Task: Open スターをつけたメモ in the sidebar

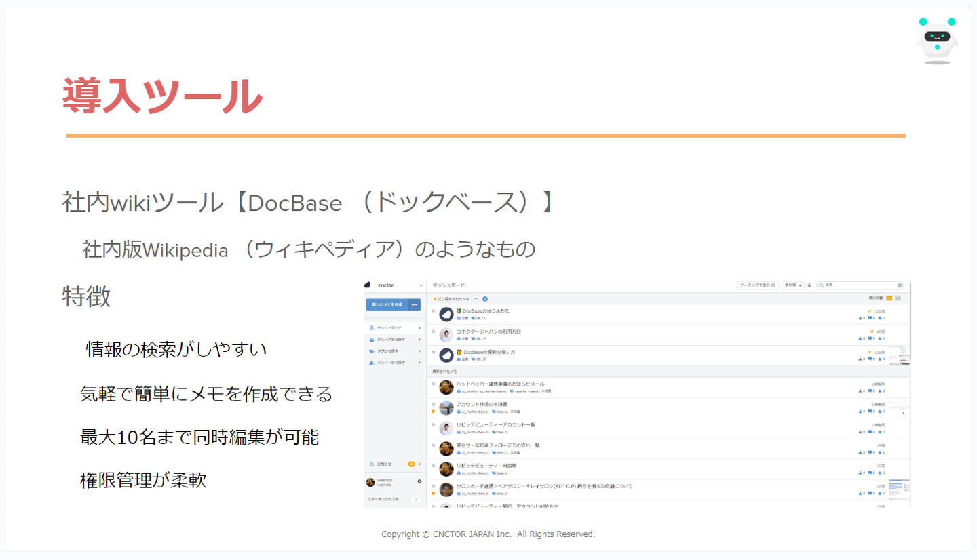Action: click(384, 499)
